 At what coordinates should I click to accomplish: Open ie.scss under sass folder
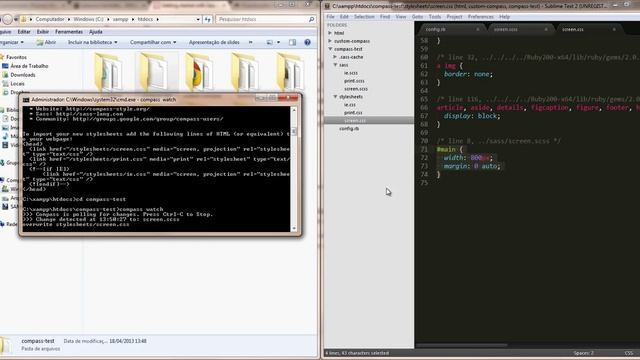tap(351, 73)
